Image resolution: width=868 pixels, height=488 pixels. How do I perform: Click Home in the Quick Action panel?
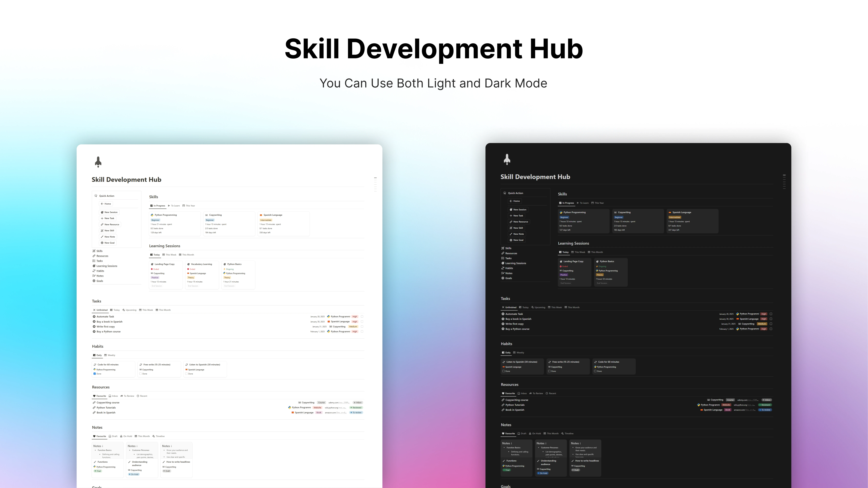(x=106, y=204)
